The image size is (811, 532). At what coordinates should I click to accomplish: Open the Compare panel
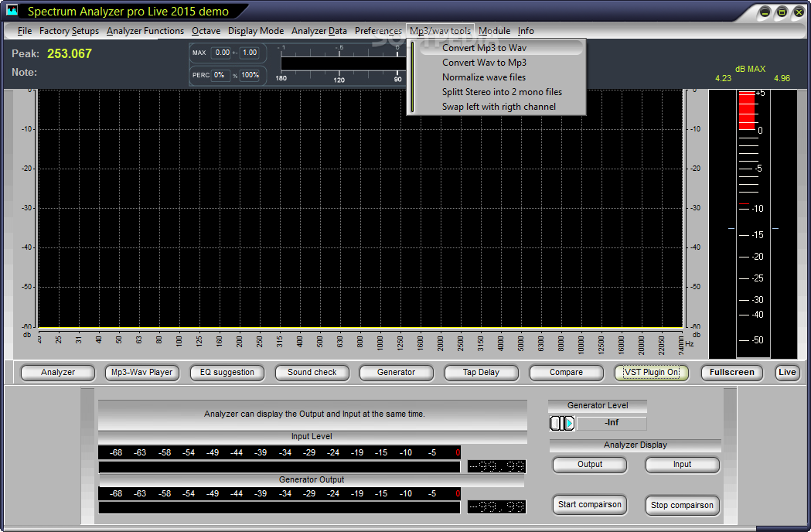click(x=567, y=373)
